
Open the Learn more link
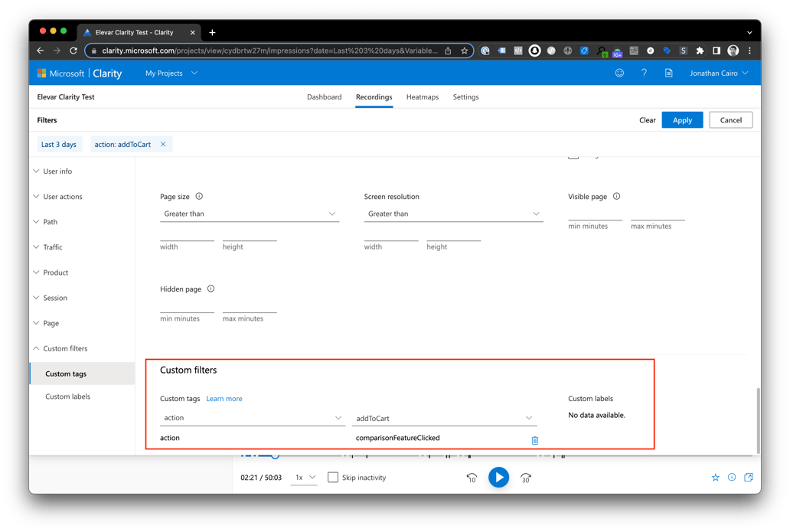tap(224, 399)
